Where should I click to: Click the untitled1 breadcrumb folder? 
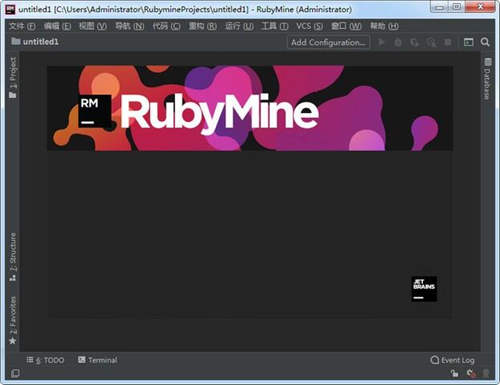point(35,42)
